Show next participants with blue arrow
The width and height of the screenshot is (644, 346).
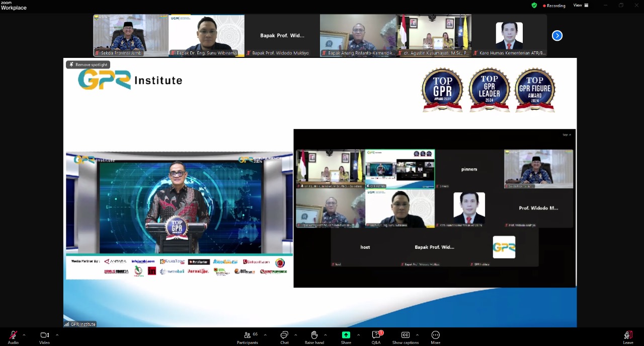tap(557, 35)
